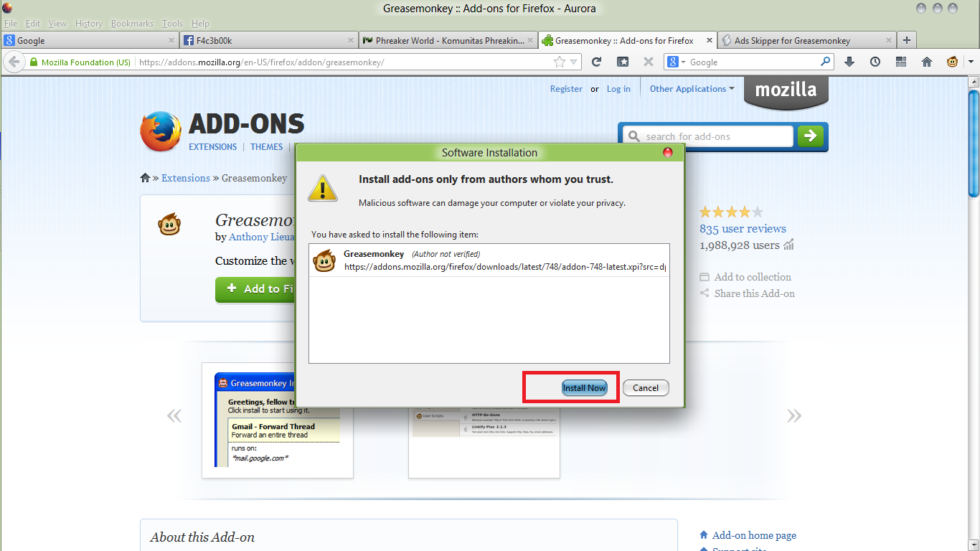Switch to Ads Skipper for Greasemonkey tab
The height and width of the screenshot is (551, 980).
[x=807, y=41]
